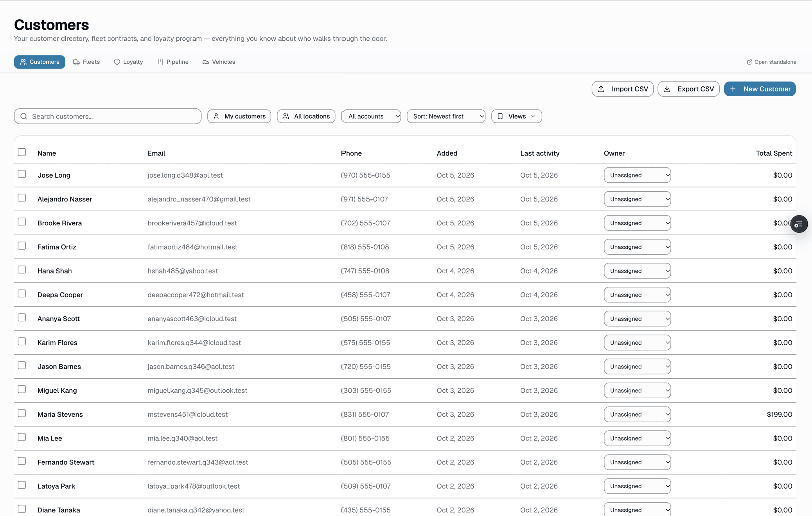Click the bookmark icon in Views

pyautogui.click(x=500, y=116)
